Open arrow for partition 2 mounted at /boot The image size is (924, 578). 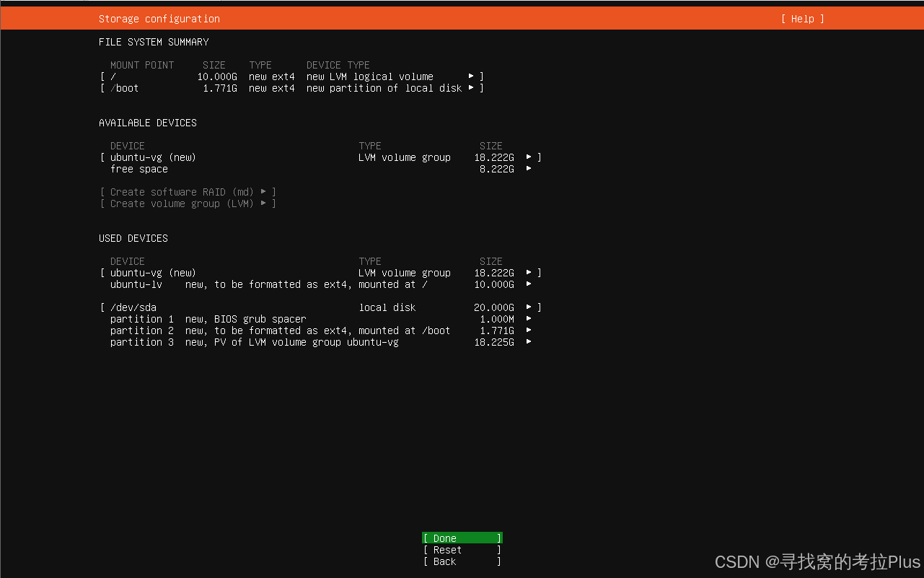click(529, 330)
